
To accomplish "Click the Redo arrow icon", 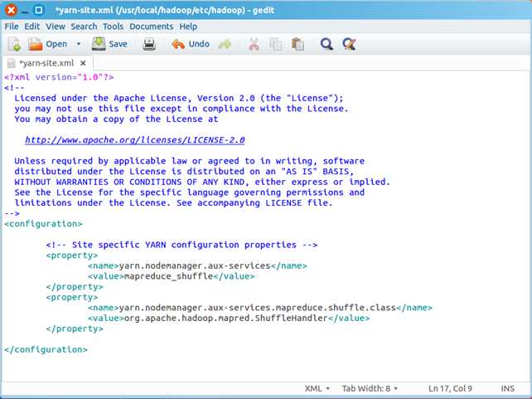I will 225,44.
